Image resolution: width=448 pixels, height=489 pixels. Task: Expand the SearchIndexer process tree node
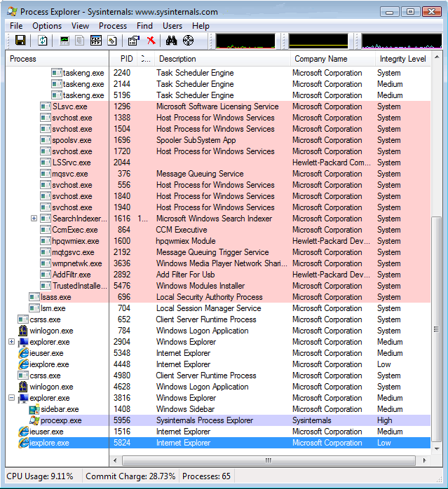(x=34, y=219)
